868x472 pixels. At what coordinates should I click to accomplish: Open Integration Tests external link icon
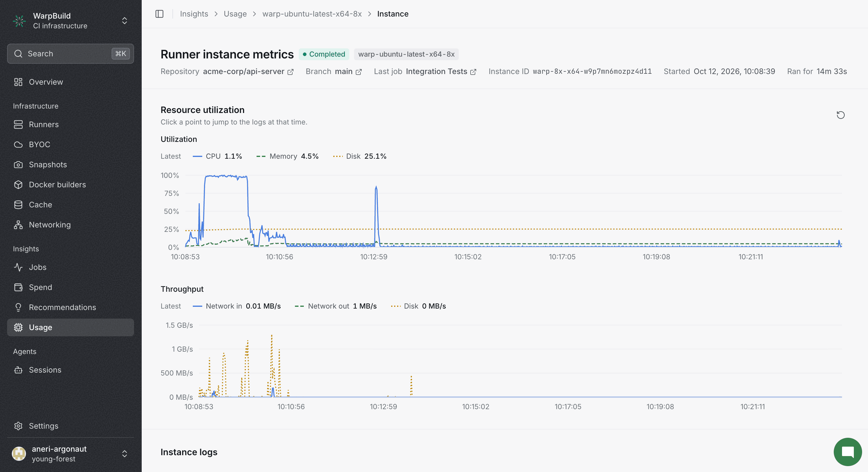[x=473, y=72]
